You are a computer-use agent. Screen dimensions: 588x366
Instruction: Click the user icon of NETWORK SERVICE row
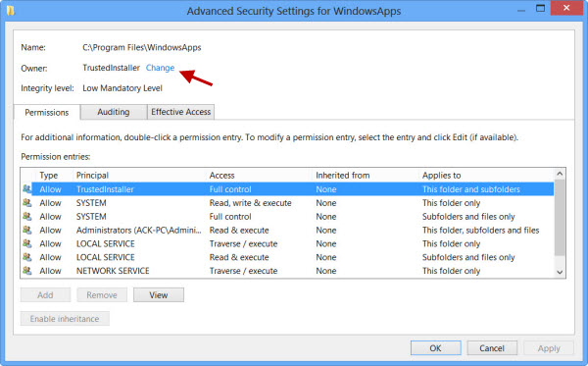point(27,270)
